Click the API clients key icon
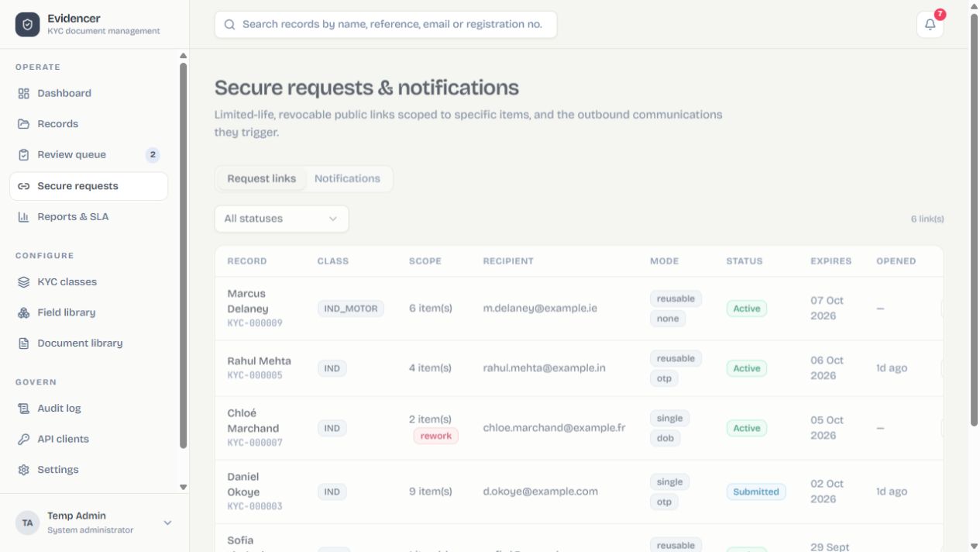Screen dimensions: 980x552 click(x=23, y=439)
